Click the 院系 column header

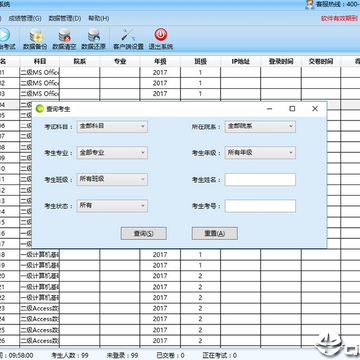pyautogui.click(x=80, y=62)
